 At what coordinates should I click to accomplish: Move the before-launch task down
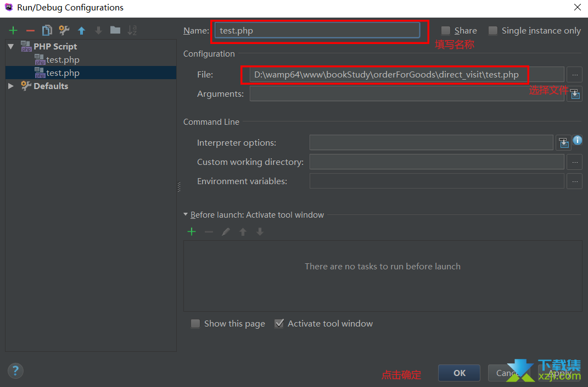(x=260, y=231)
